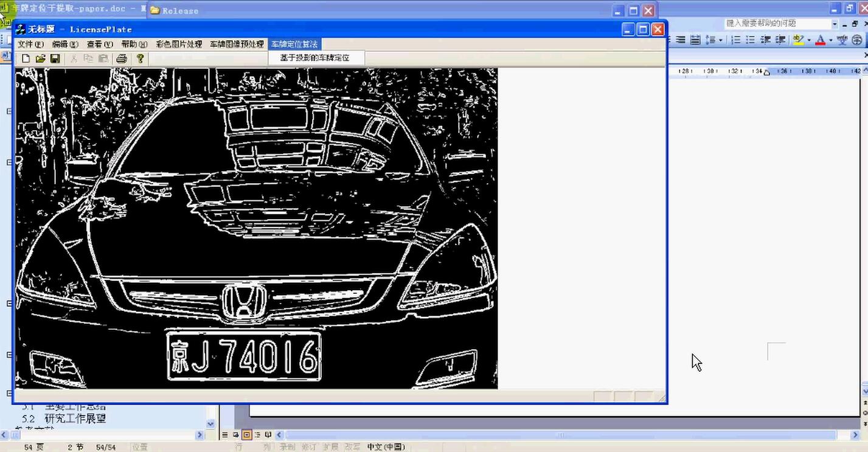Click Word's reading layout view button
The height and width of the screenshot is (452, 868).
click(268, 435)
